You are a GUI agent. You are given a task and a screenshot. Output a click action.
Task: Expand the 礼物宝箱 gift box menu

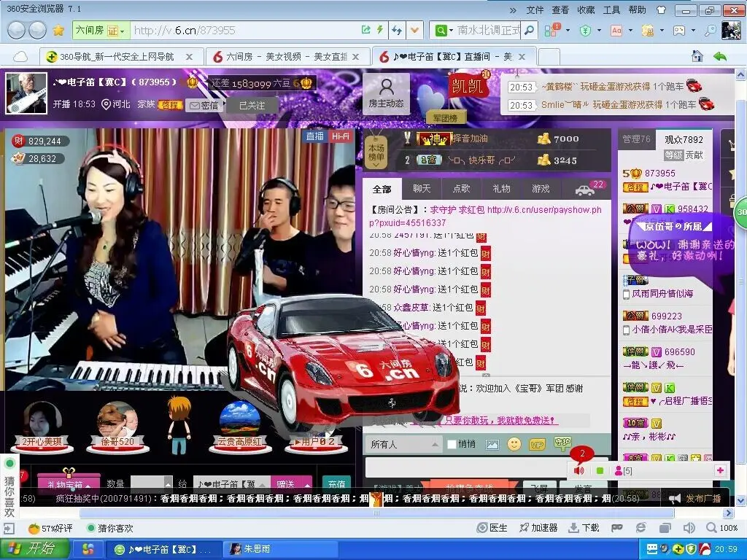click(x=68, y=484)
